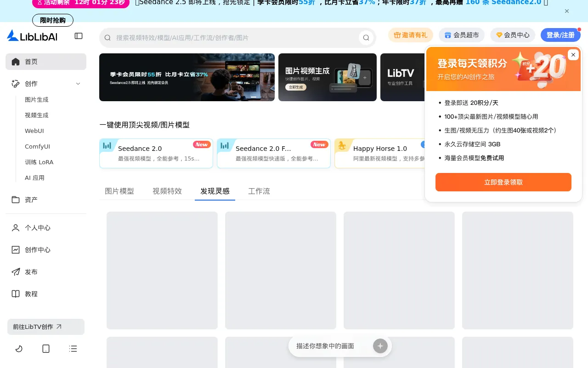Select 训练 LoRA in the sidebar

pos(39,162)
